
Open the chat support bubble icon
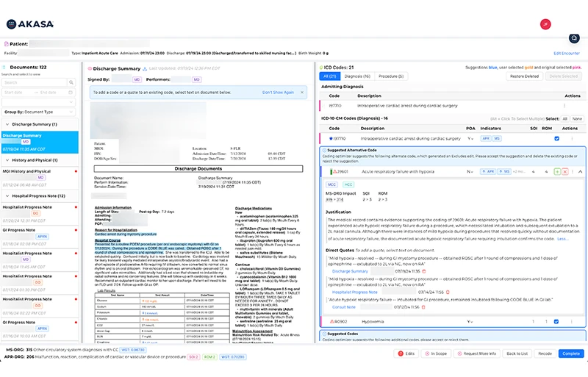click(574, 38)
